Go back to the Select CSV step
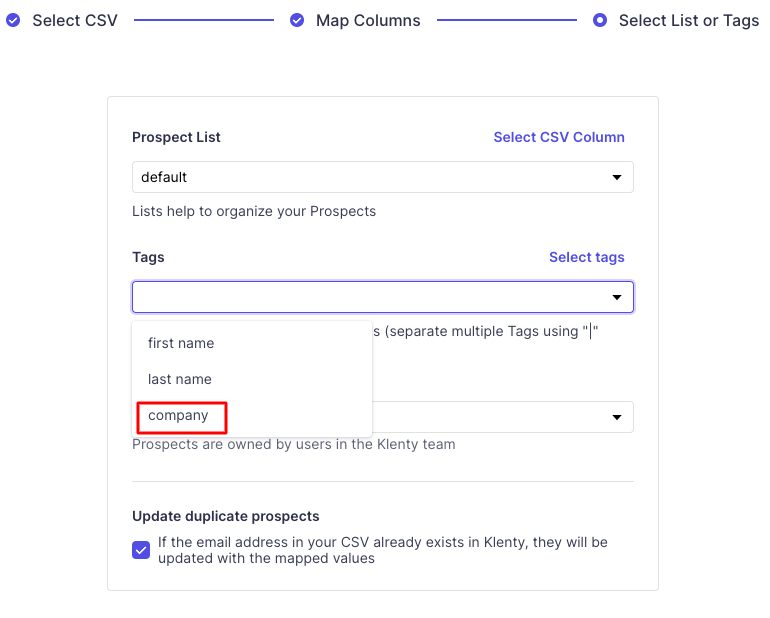 coord(74,20)
